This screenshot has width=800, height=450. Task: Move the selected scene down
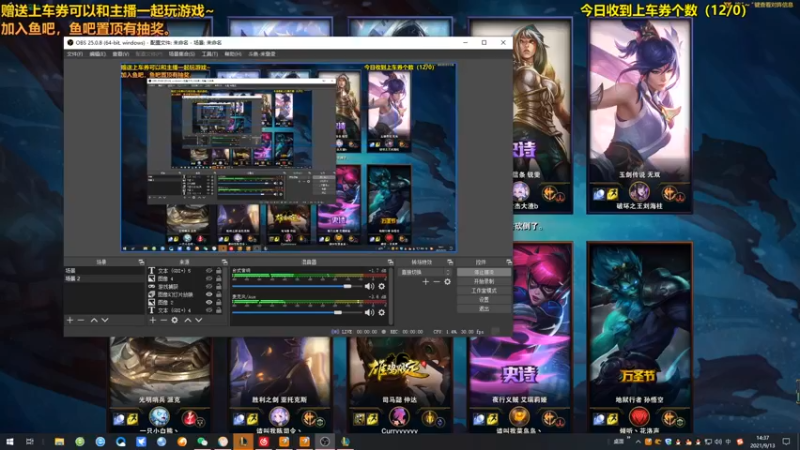[x=105, y=320]
